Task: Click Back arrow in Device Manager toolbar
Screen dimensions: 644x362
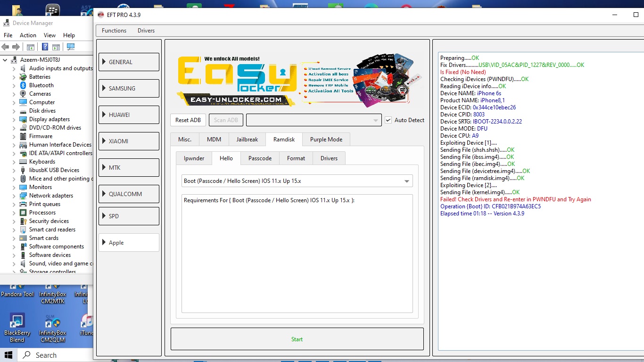Action: [5, 47]
